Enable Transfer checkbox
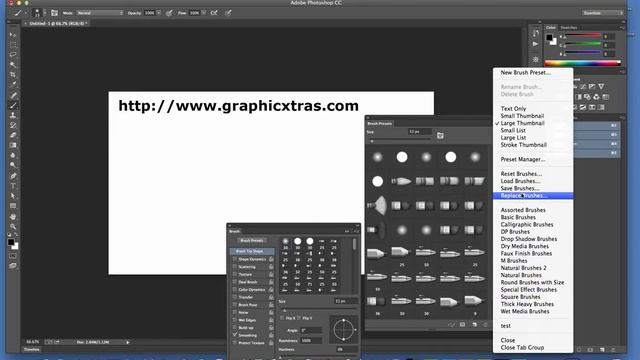 pos(235,297)
